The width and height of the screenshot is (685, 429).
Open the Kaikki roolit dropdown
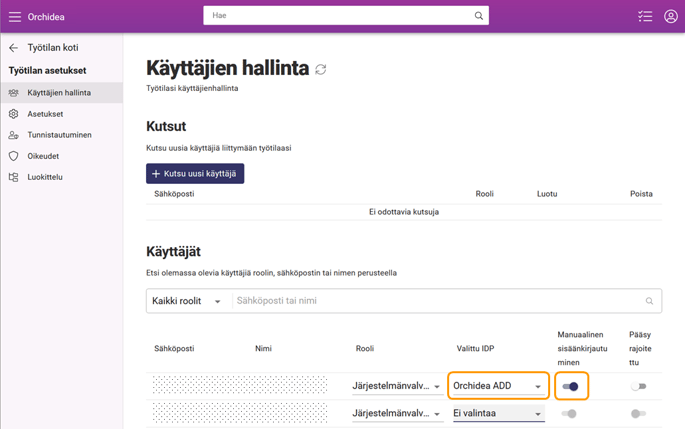(x=187, y=301)
